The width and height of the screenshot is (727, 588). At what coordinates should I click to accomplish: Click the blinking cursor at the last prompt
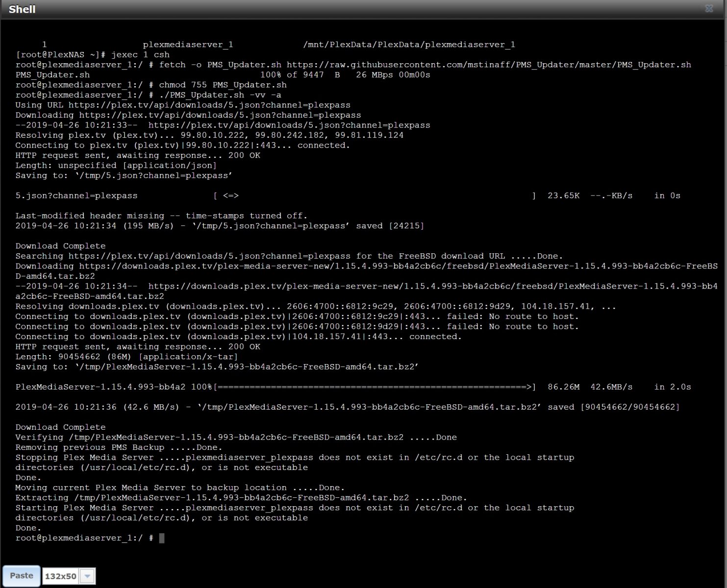[x=162, y=538]
